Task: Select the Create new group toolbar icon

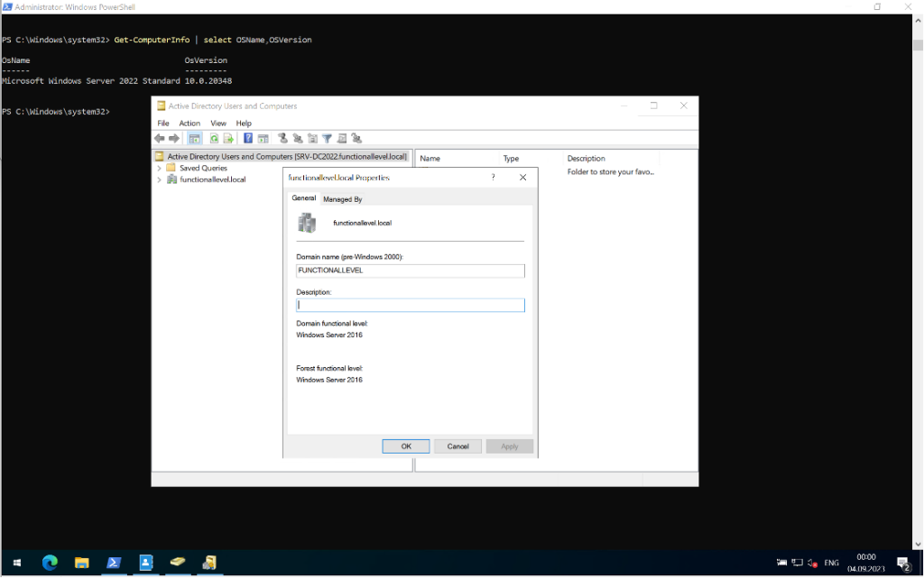Action: click(296, 138)
